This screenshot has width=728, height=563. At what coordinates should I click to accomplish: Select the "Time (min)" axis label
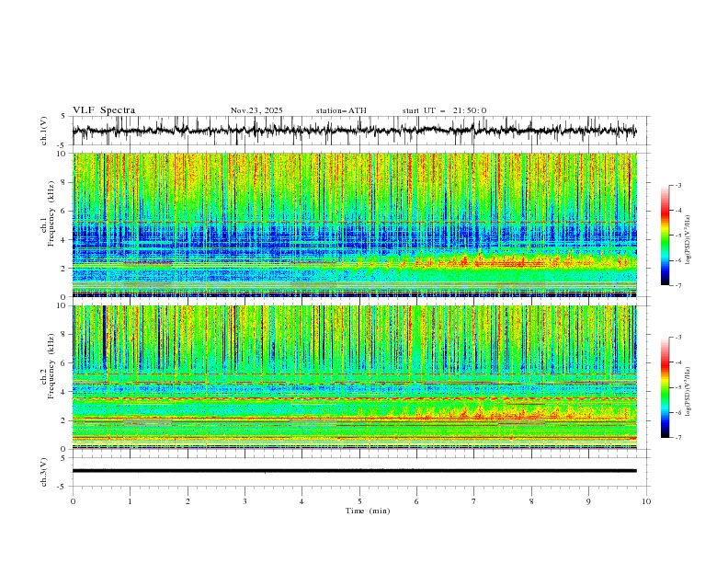click(x=368, y=511)
